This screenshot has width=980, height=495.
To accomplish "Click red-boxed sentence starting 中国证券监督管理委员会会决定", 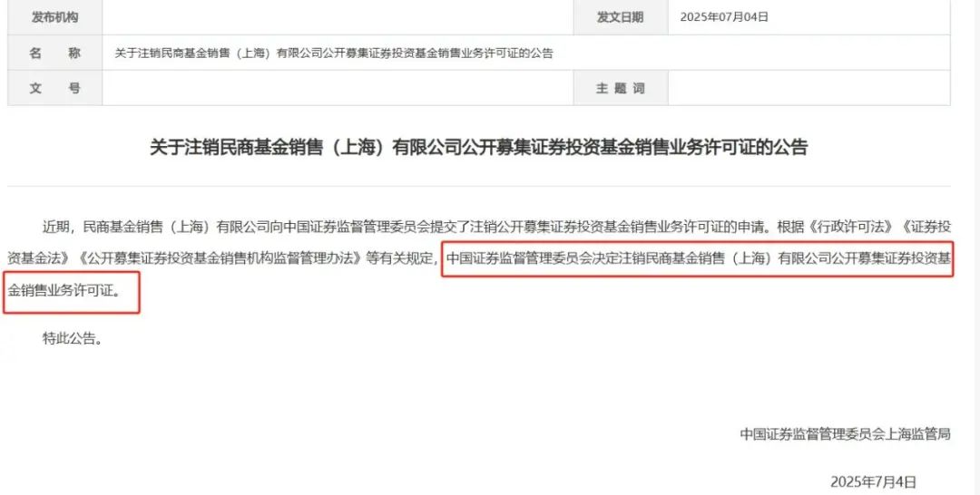I will pos(699,258).
